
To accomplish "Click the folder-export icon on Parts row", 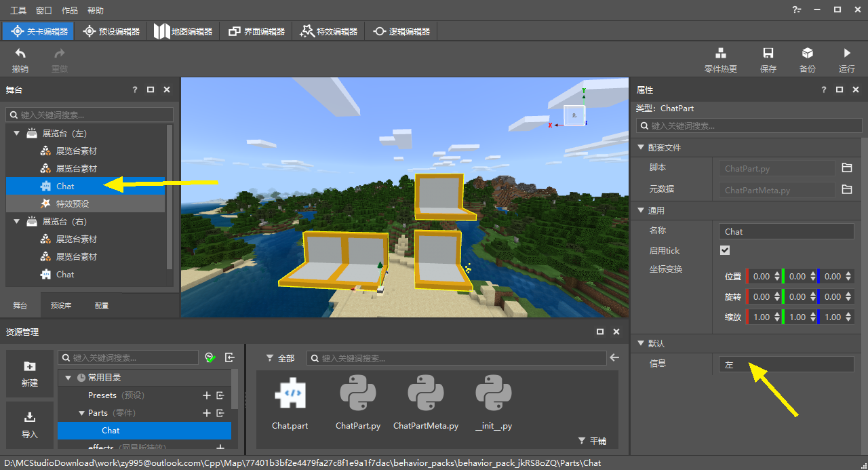I will coord(220,413).
